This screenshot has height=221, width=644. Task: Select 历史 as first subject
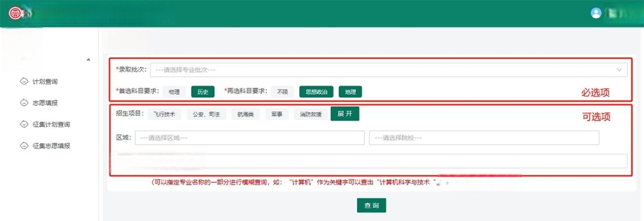click(x=203, y=92)
